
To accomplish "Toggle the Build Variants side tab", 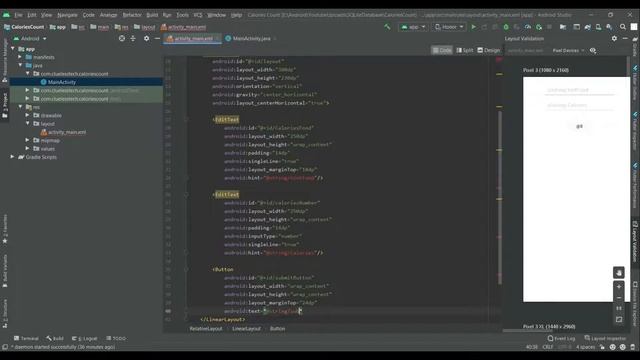I will [4, 271].
